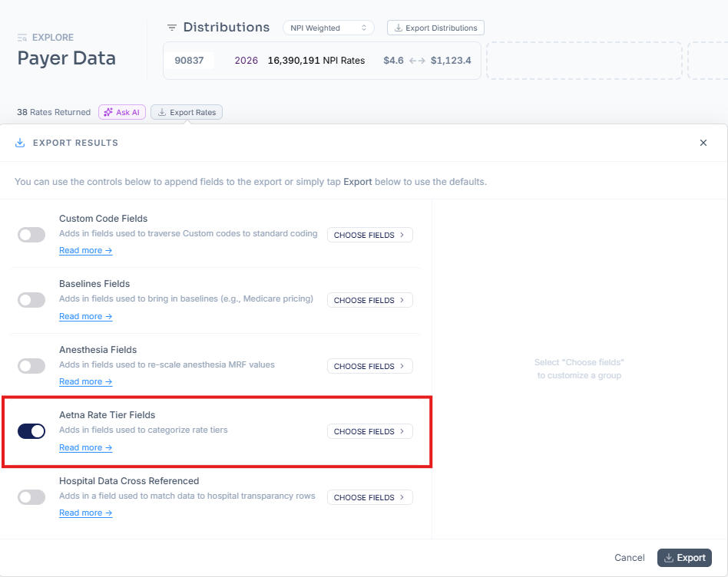Click the 16,390,191 NPI Rates text
728x577 pixels.
[316, 61]
